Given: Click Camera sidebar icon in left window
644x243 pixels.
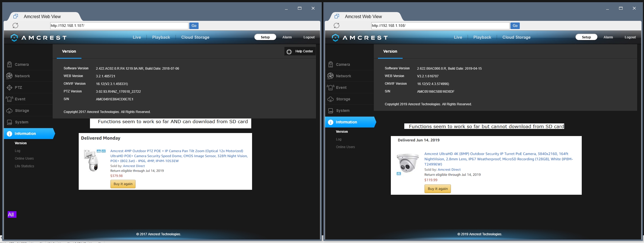Looking at the screenshot, I should point(9,64).
